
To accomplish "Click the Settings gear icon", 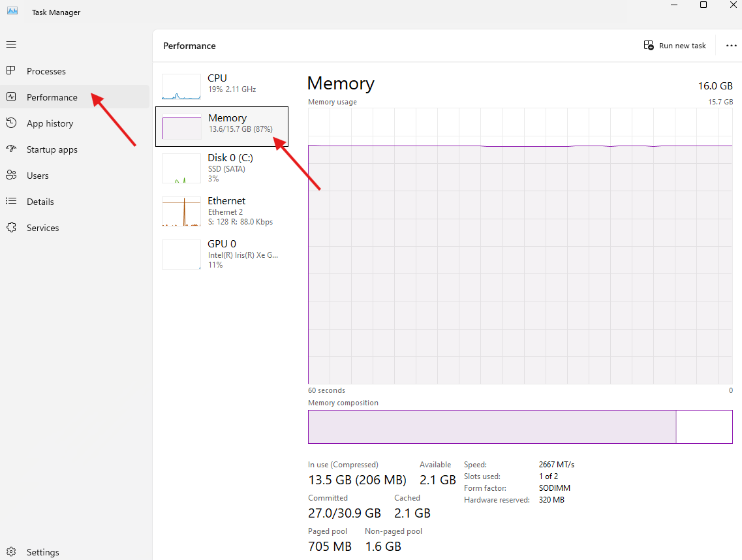I will [11, 552].
